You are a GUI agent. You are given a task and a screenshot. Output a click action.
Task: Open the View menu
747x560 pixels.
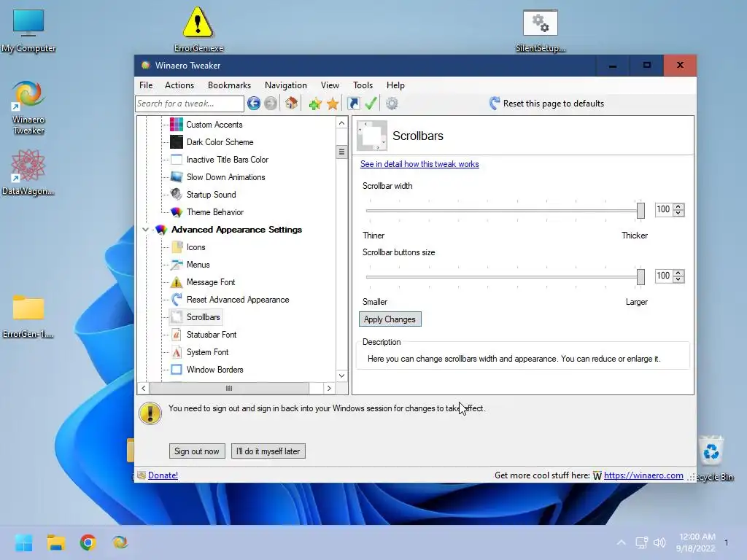click(x=330, y=85)
